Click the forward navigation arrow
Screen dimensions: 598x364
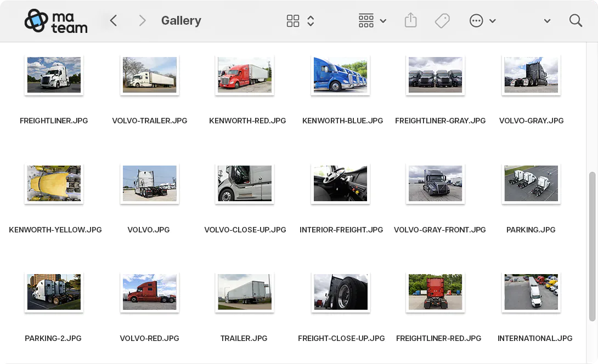click(142, 20)
